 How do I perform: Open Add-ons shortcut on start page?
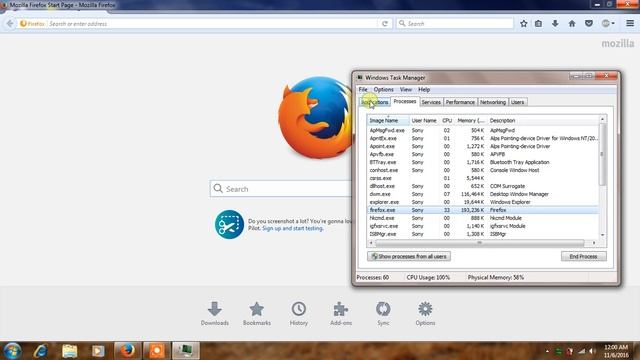[341, 313]
